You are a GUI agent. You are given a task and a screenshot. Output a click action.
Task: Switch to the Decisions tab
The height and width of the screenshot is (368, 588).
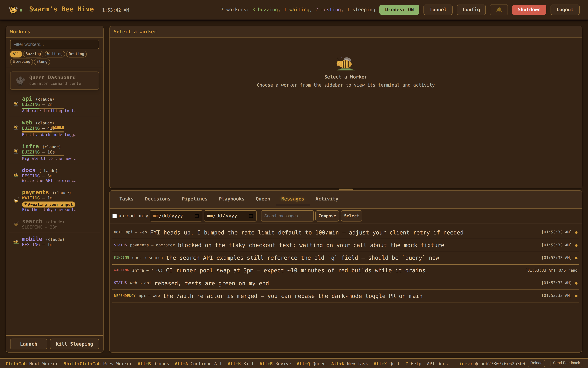pyautogui.click(x=157, y=199)
